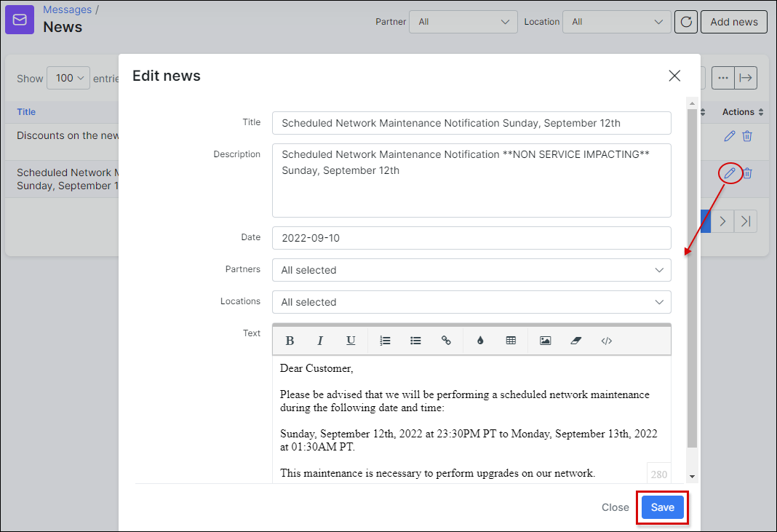The width and height of the screenshot is (777, 532).
Task: Jump to last page of entries
Action: pos(746,221)
